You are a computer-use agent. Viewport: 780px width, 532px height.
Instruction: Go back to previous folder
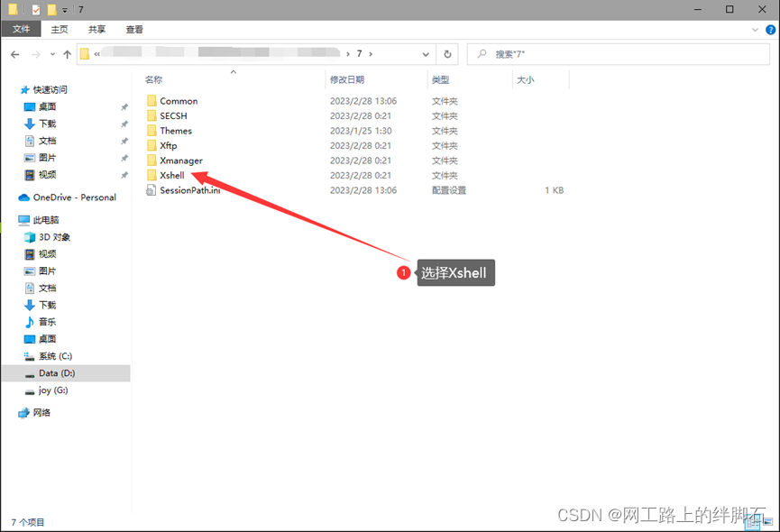tap(15, 54)
